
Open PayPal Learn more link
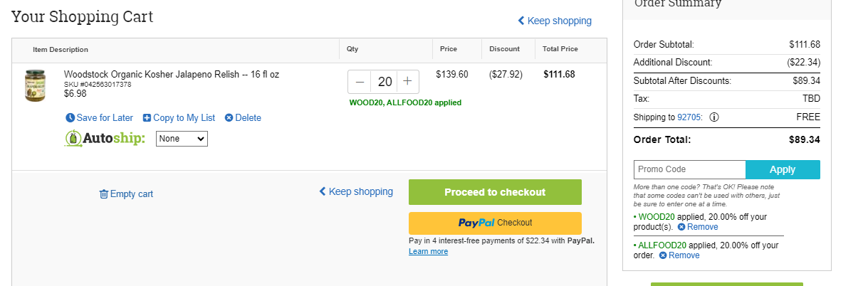tap(428, 252)
